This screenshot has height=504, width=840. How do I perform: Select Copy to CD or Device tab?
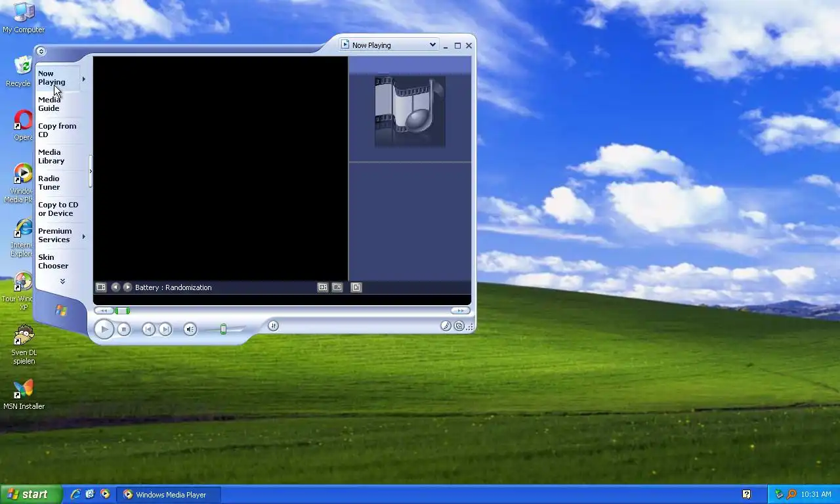(58, 209)
